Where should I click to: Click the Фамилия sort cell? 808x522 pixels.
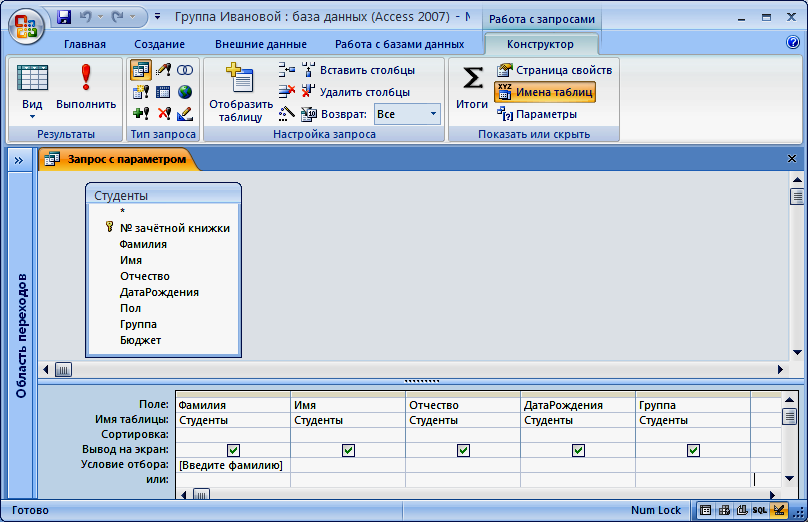(x=233, y=435)
